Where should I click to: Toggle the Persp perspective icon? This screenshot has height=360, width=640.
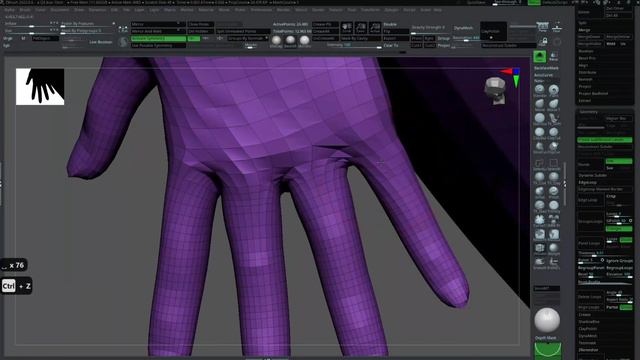pyautogui.click(x=542, y=27)
